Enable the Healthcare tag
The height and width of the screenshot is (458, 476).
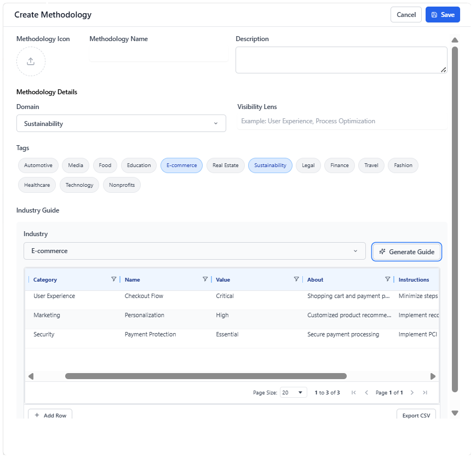(37, 185)
